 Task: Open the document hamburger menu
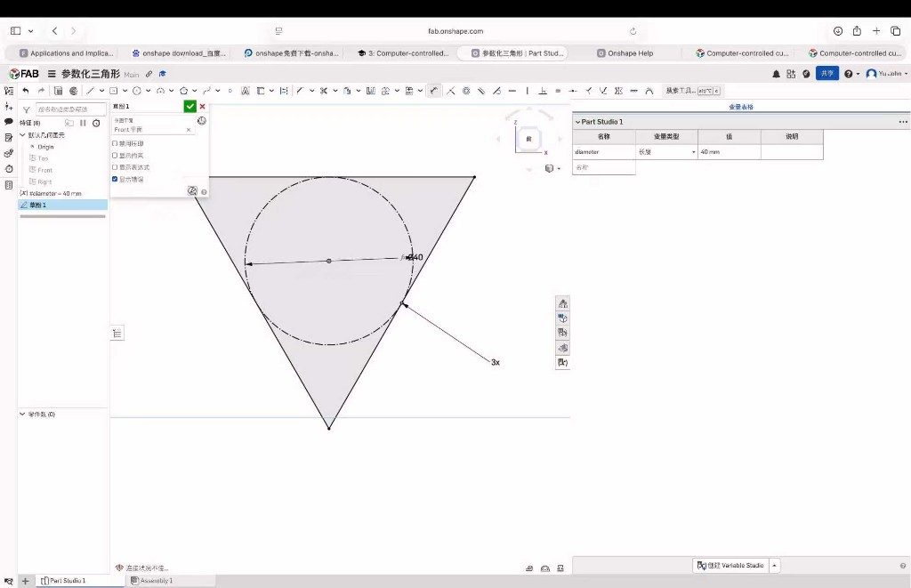click(52, 74)
